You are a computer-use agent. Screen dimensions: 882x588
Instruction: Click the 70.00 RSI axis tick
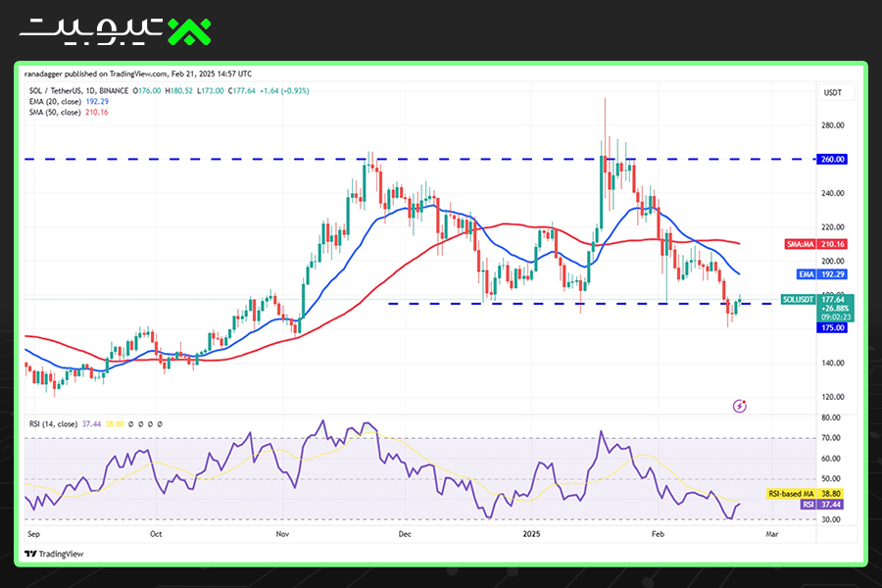coord(831,438)
